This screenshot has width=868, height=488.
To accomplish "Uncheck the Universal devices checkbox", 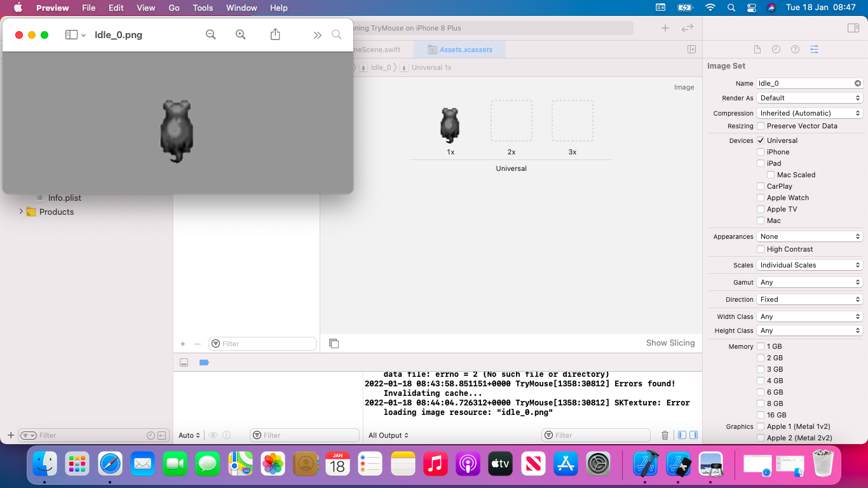I will pos(761,140).
